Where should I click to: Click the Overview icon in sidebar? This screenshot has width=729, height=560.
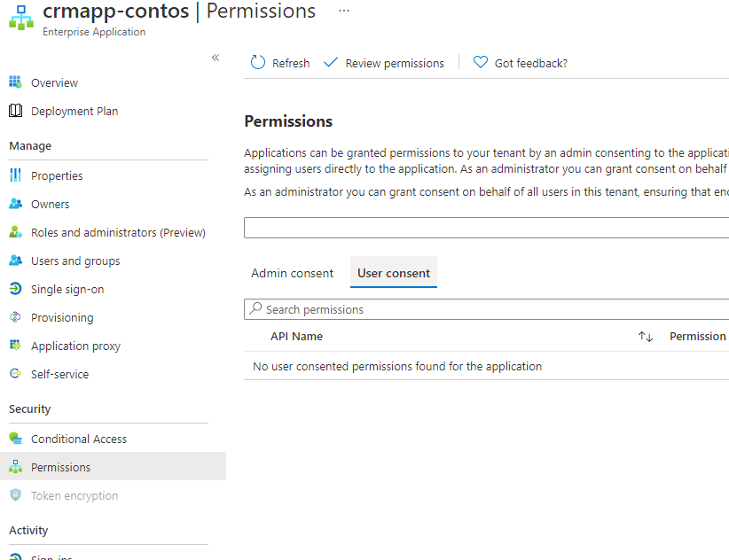(x=15, y=82)
